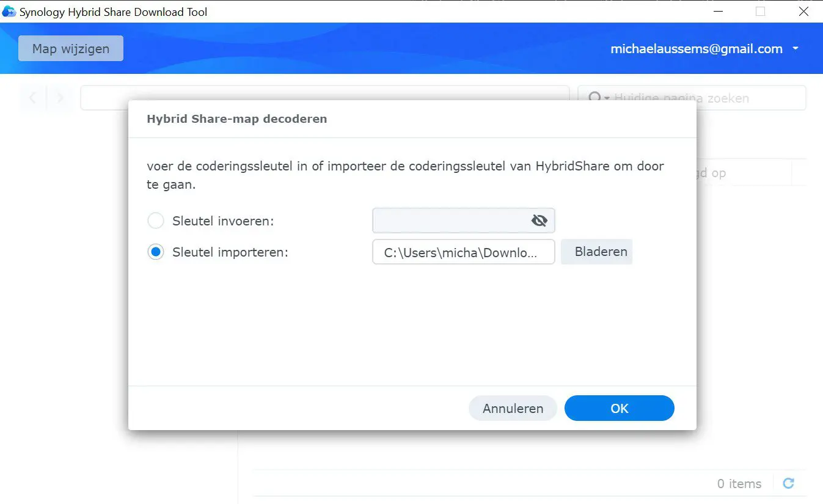This screenshot has width=823, height=504.
Task: Click the refresh icon next to 0 items
Action: pyautogui.click(x=789, y=483)
